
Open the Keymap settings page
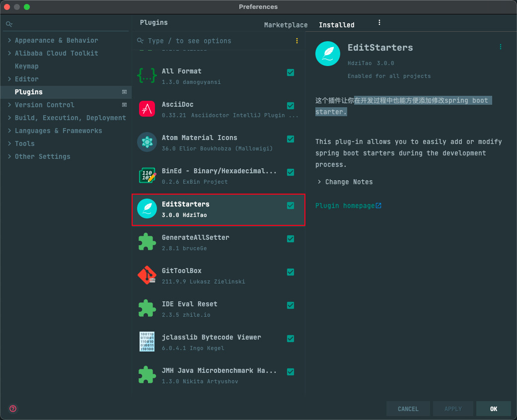tap(27, 66)
